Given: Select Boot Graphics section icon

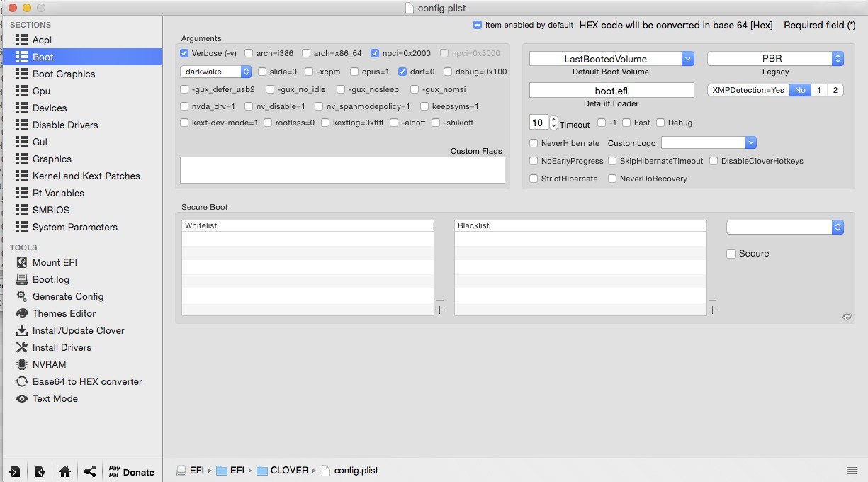Looking at the screenshot, I should click(x=22, y=74).
